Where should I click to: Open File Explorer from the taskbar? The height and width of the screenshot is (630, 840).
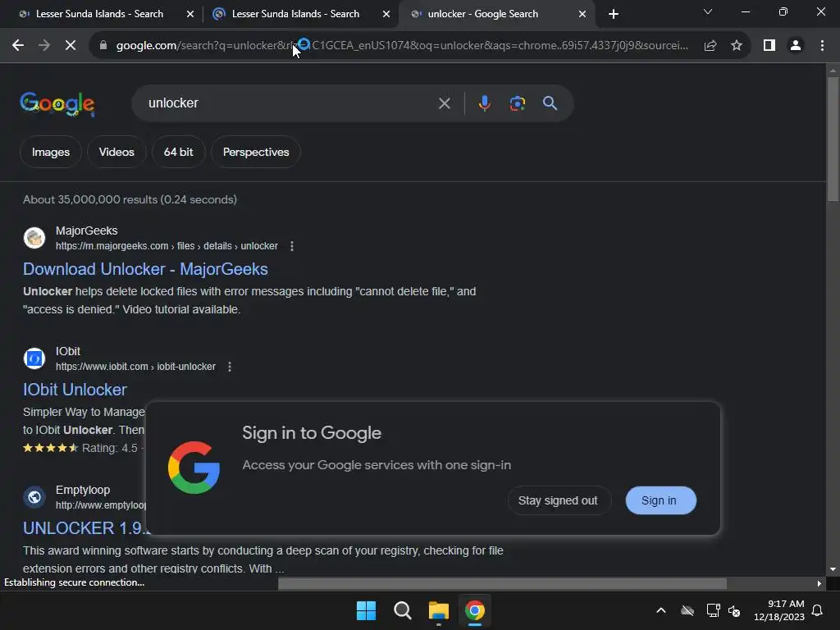pyautogui.click(x=438, y=610)
